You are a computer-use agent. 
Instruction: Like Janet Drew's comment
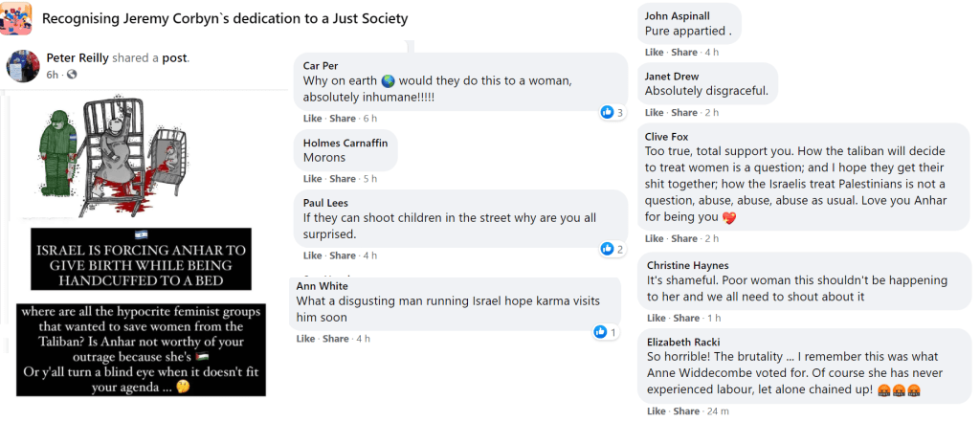point(655,113)
